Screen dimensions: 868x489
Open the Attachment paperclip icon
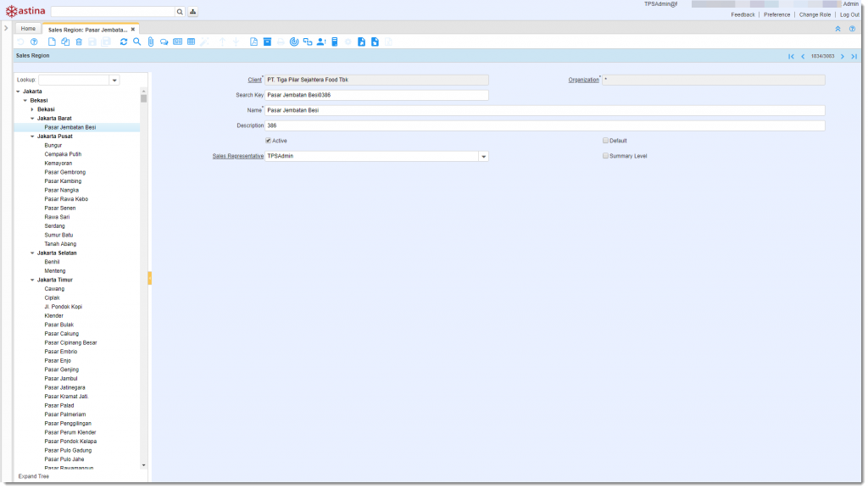pyautogui.click(x=150, y=42)
